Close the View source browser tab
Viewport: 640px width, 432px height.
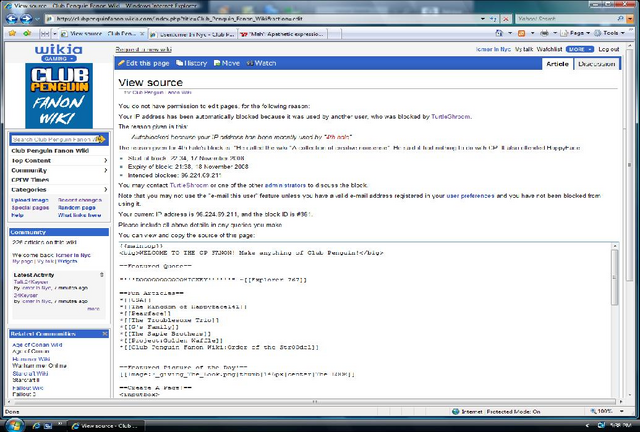coord(142,34)
